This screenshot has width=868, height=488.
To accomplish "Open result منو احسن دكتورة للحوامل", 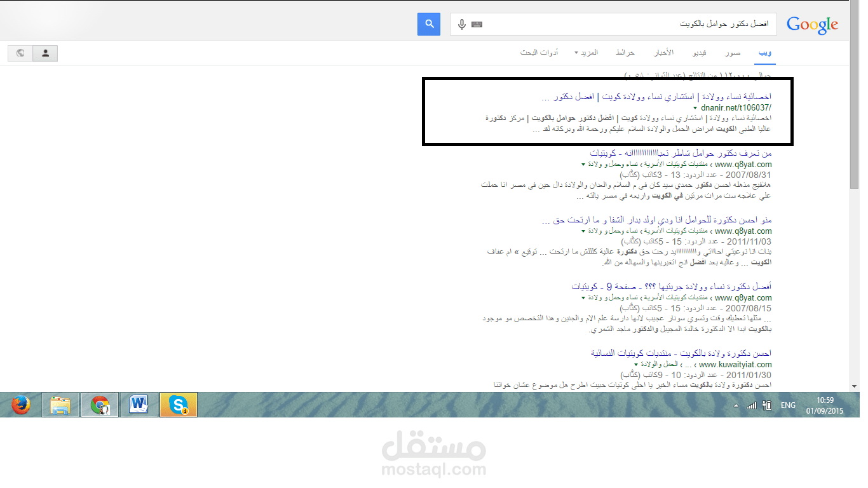I will point(657,220).
